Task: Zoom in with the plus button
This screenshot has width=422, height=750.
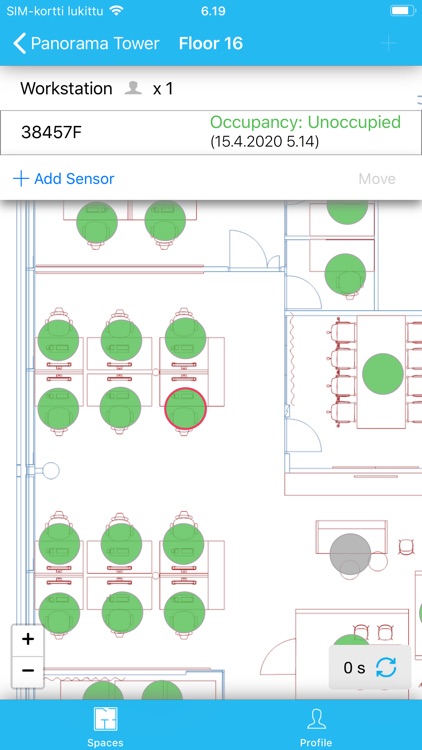Action: click(28, 640)
